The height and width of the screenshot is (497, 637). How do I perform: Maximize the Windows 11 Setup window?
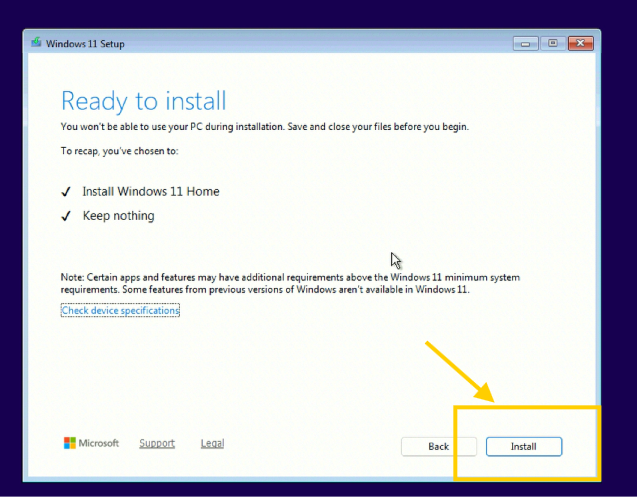click(553, 43)
